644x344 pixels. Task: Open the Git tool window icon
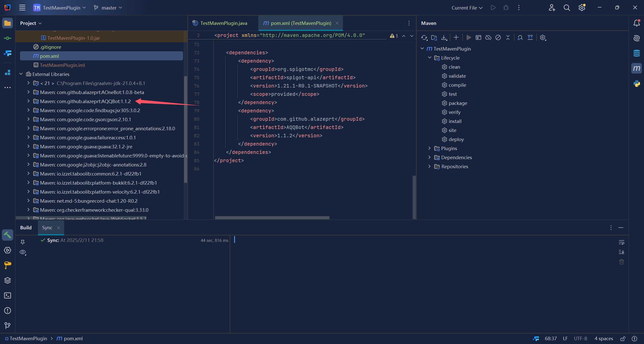point(8,326)
